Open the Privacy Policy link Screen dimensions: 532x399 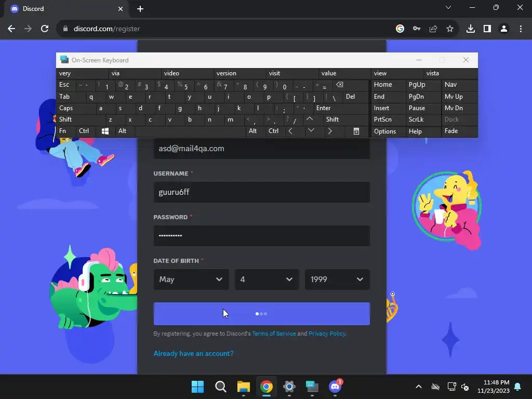click(327, 334)
